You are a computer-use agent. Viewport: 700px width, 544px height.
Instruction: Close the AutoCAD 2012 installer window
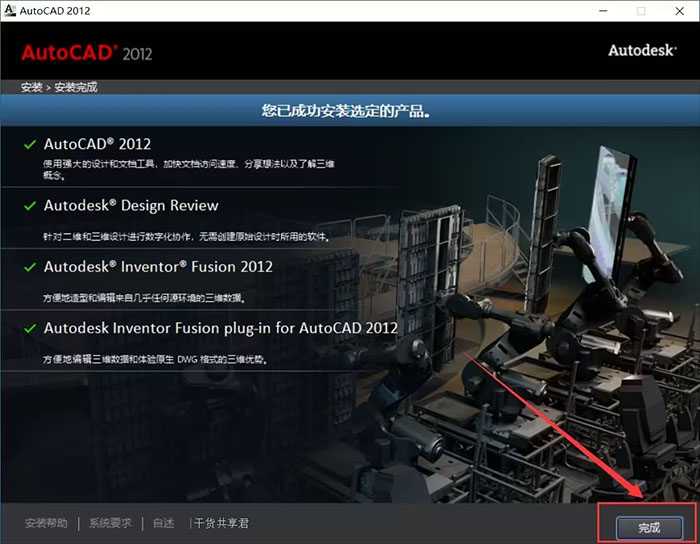tap(679, 11)
